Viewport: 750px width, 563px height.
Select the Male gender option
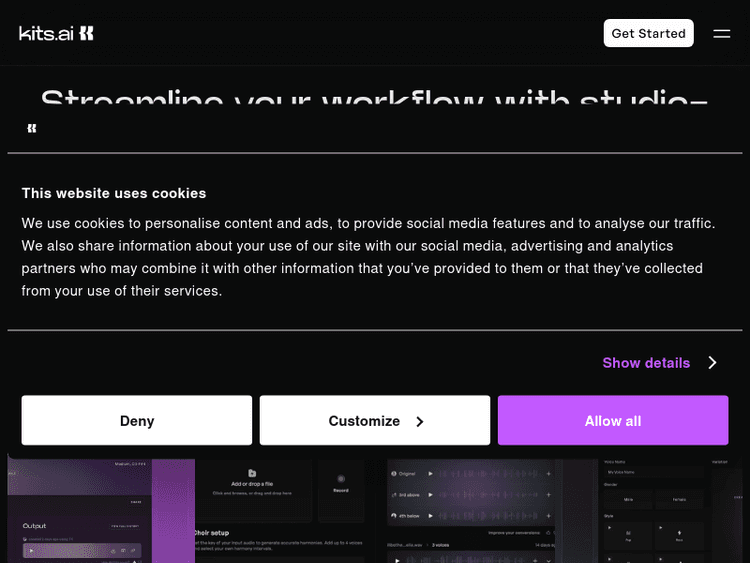(x=630, y=497)
